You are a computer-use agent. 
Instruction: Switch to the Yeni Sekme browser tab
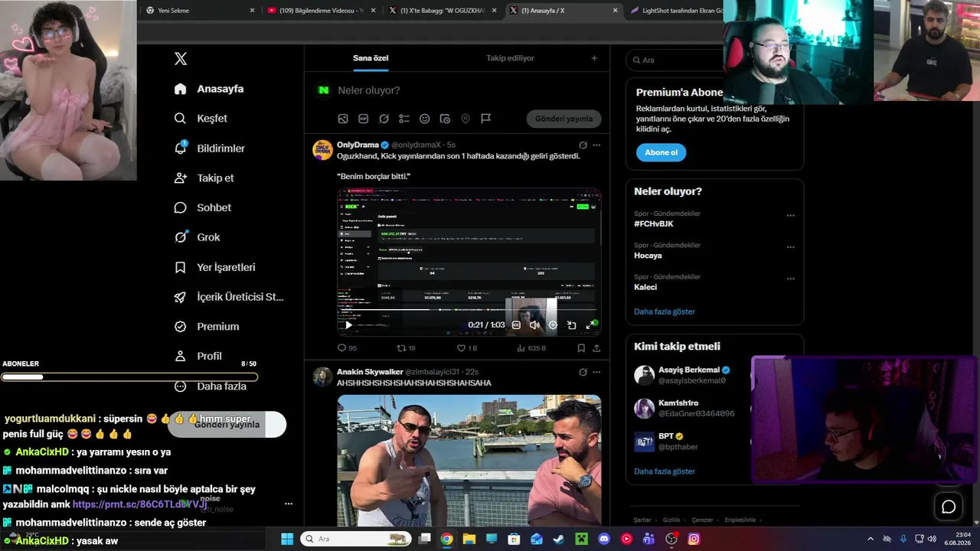click(200, 11)
